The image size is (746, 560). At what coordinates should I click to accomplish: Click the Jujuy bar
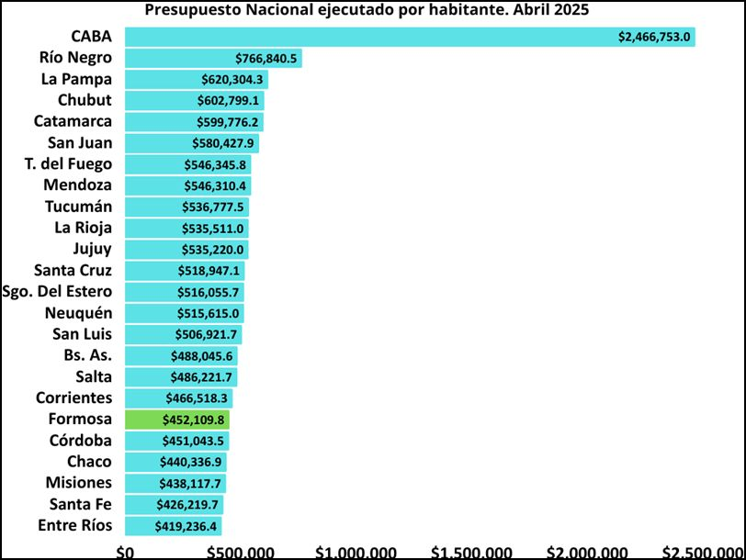[x=186, y=250]
